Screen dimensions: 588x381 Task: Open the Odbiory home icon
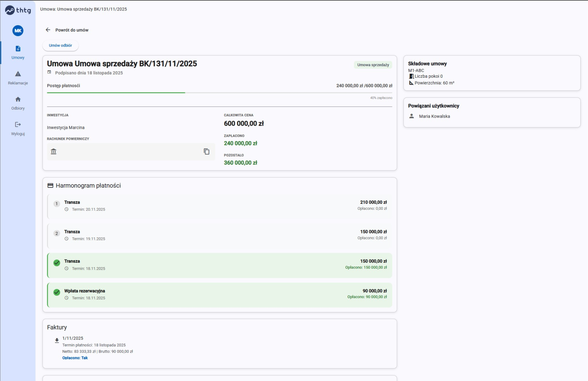(18, 99)
